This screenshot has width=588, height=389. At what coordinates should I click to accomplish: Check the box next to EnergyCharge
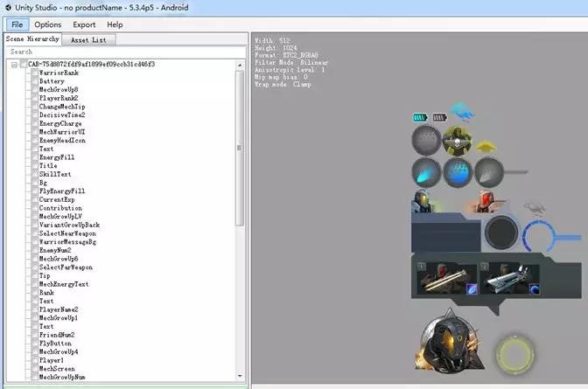pyautogui.click(x=34, y=123)
